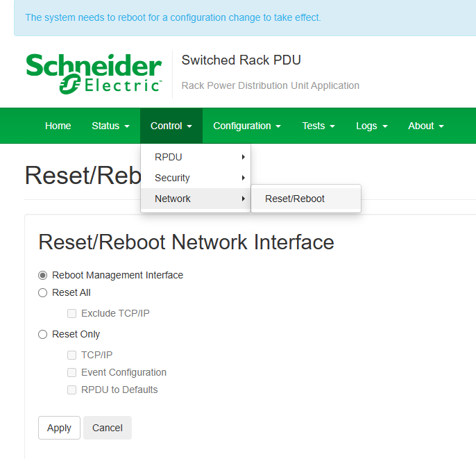Select the Reset All radio option
The height and width of the screenshot is (459, 476).
[x=43, y=292]
